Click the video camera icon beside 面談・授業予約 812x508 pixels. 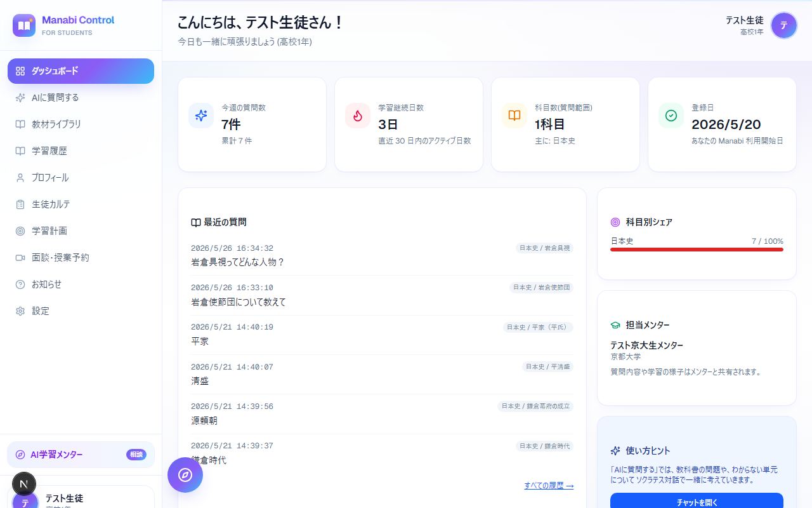pos(20,258)
